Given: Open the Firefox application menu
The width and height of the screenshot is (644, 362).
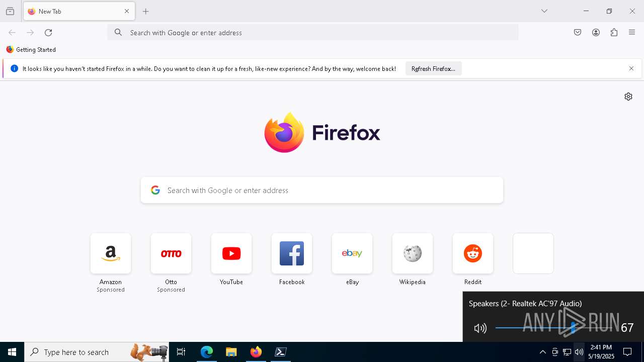Looking at the screenshot, I should [x=632, y=33].
